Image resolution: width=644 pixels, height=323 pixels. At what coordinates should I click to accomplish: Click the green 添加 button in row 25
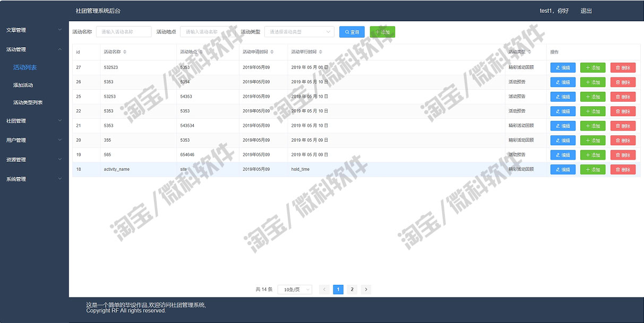point(593,97)
